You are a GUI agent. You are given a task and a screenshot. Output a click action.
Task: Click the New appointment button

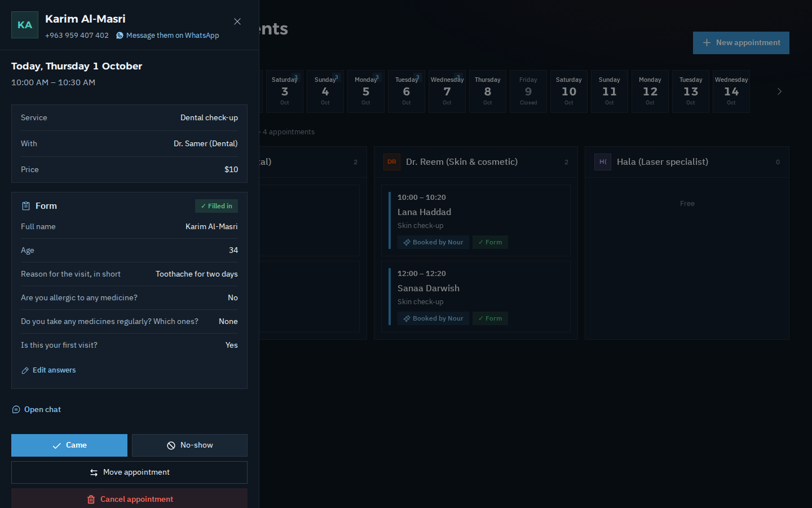click(x=741, y=43)
